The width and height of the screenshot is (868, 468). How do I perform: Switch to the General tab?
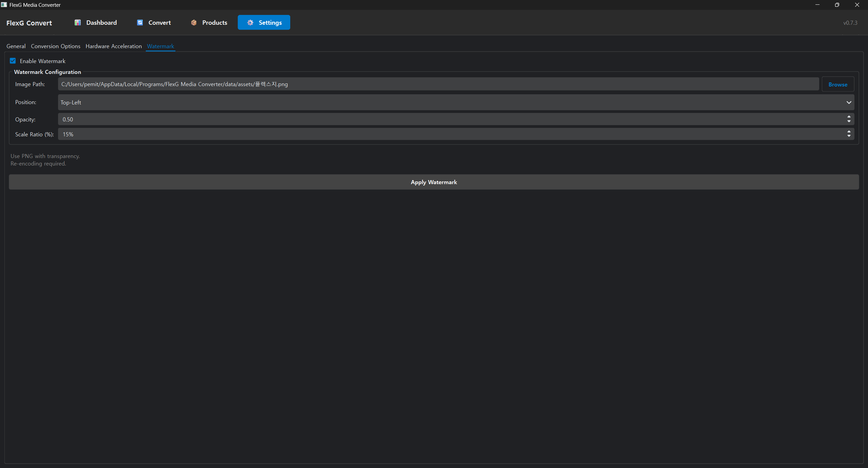tap(16, 46)
